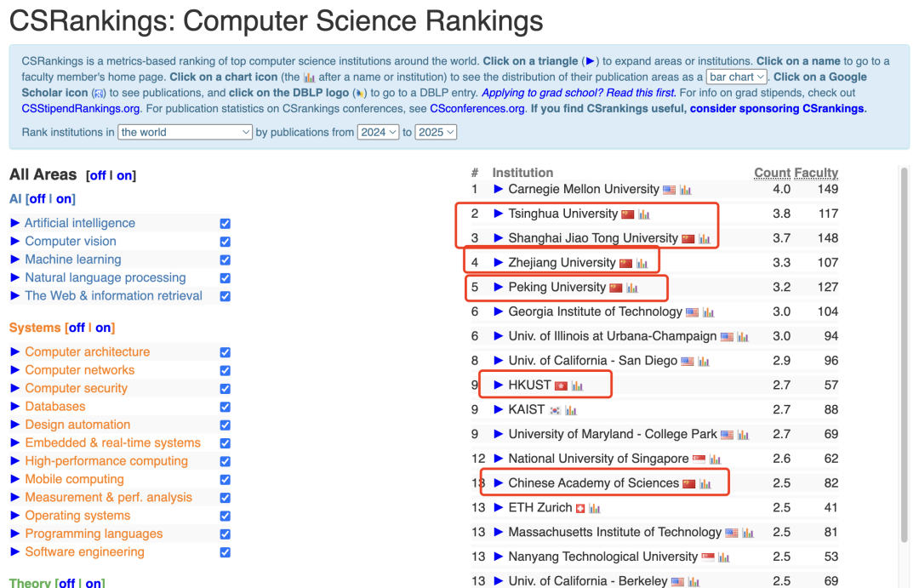This screenshot has width=919, height=588.
Task: Uncheck the Computer vision checkbox
Action: click(225, 242)
